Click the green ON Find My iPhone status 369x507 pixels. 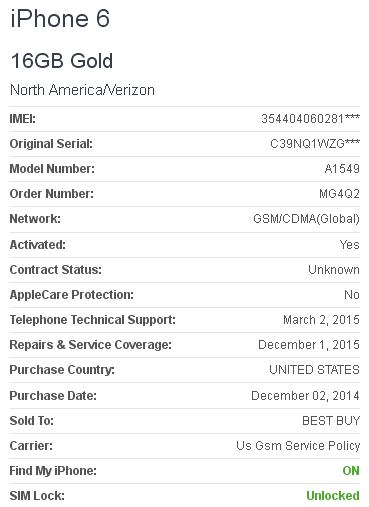point(351,471)
